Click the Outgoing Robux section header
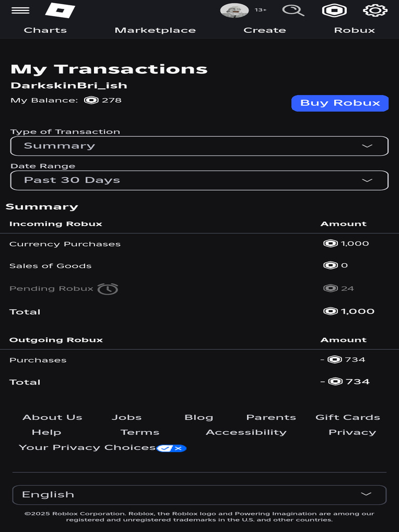This screenshot has height=532, width=399. 56,340
